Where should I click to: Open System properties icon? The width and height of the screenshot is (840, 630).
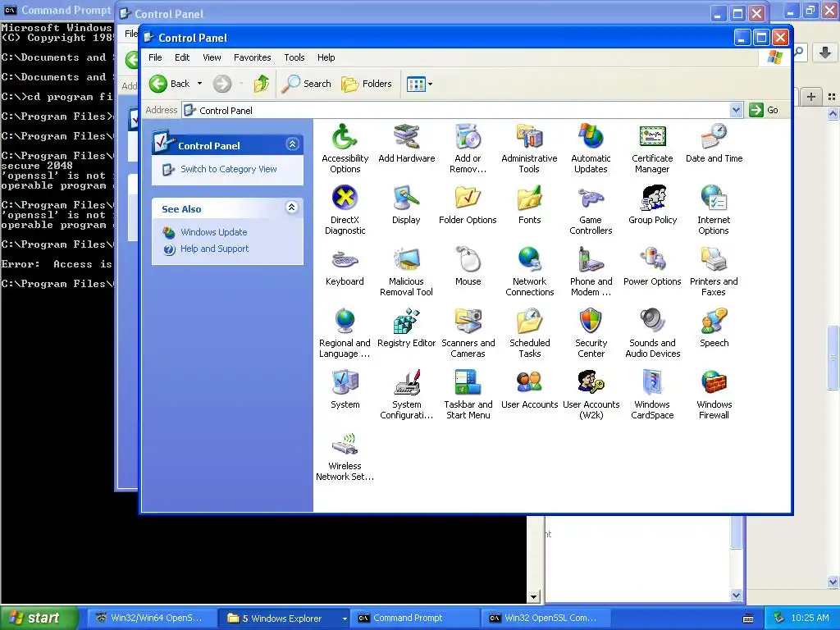[x=345, y=390]
